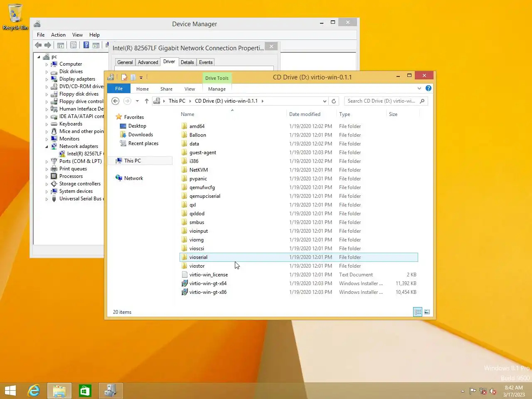Open Windows Store from taskbar

[85, 391]
